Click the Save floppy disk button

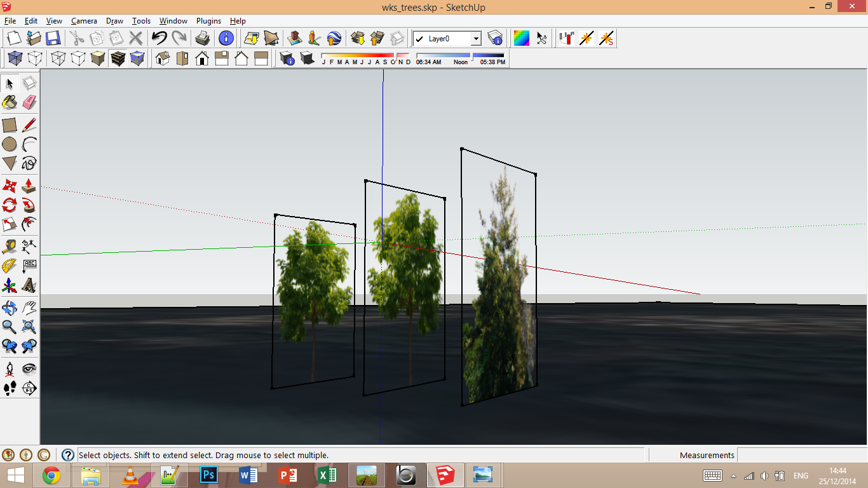pos(53,38)
